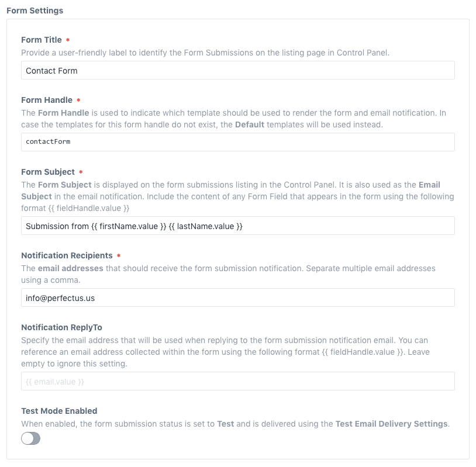The width and height of the screenshot is (476, 467).
Task: Click the Form Subject input field
Action: click(237, 226)
